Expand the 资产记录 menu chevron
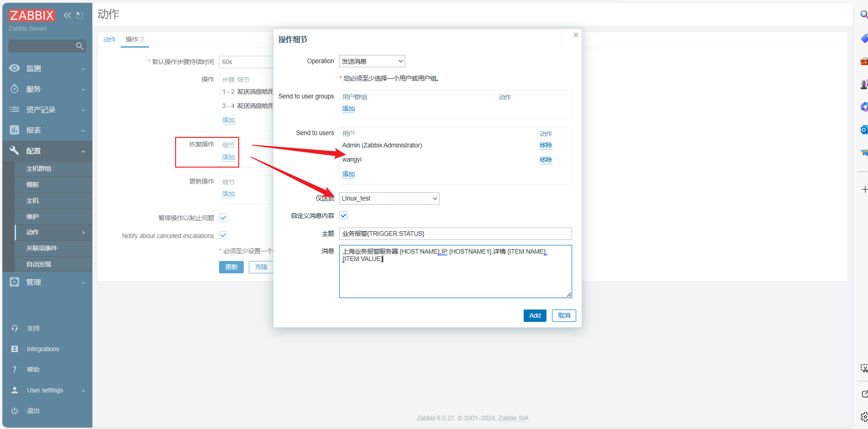The width and height of the screenshot is (868, 429). (x=83, y=110)
